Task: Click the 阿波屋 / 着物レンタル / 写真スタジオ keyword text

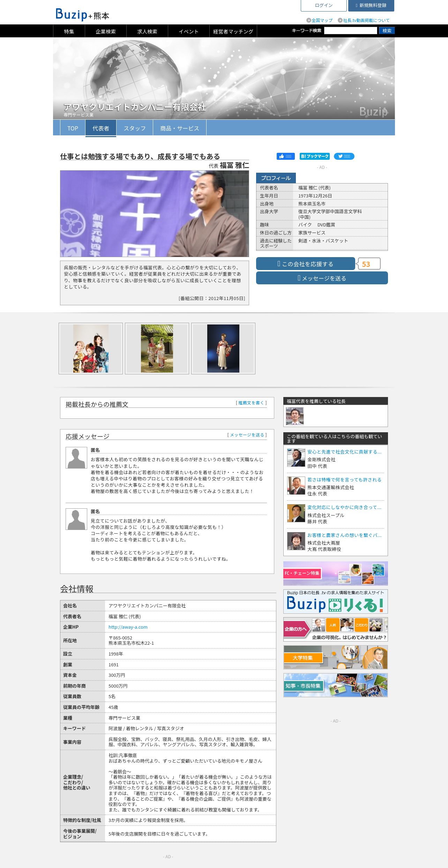Action: (x=146, y=728)
